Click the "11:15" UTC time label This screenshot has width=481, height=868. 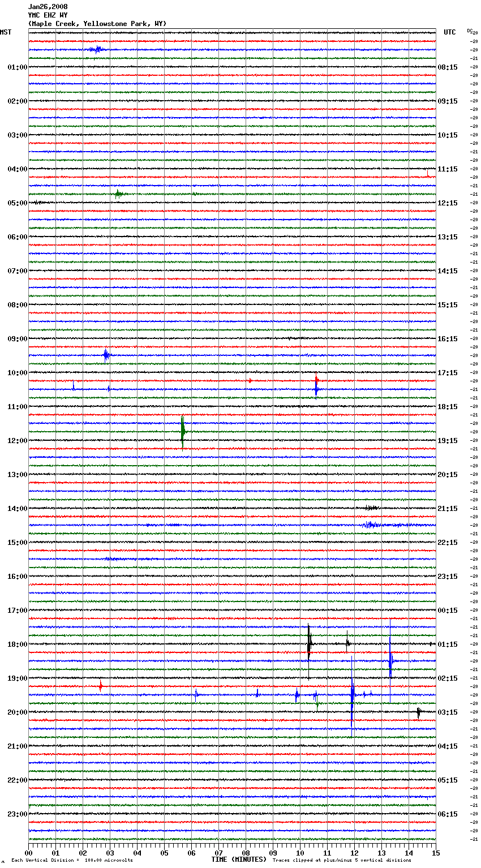coord(448,169)
